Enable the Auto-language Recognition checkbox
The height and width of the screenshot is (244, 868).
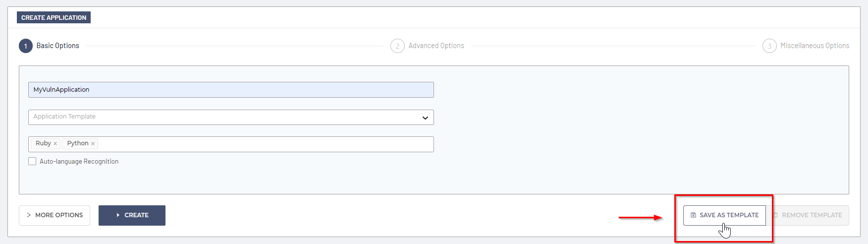pyautogui.click(x=32, y=161)
